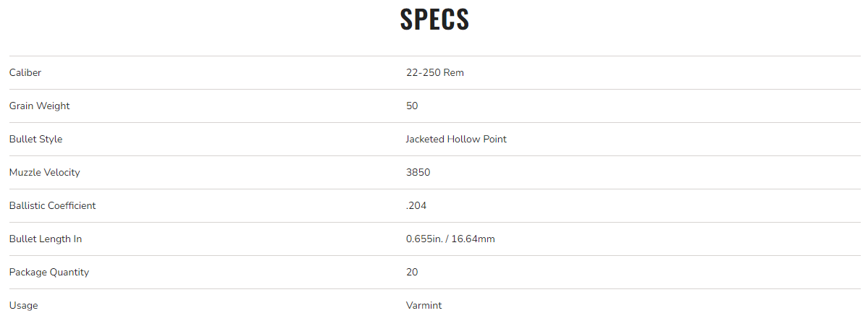Click the Usage label
Image resolution: width=868 pixels, height=321 pixels.
pyautogui.click(x=23, y=305)
